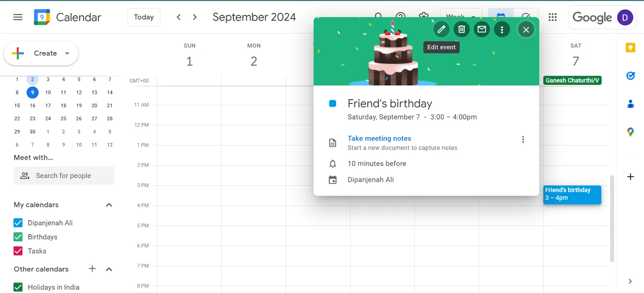The height and width of the screenshot is (293, 644).
Task: Open the Create button dropdown arrow
Action: pyautogui.click(x=67, y=53)
